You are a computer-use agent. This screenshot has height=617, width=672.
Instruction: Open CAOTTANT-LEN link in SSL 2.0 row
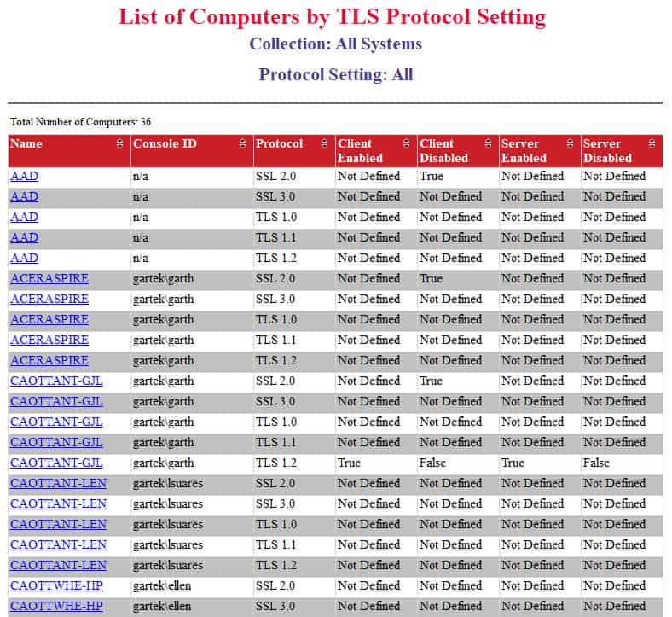click(58, 484)
